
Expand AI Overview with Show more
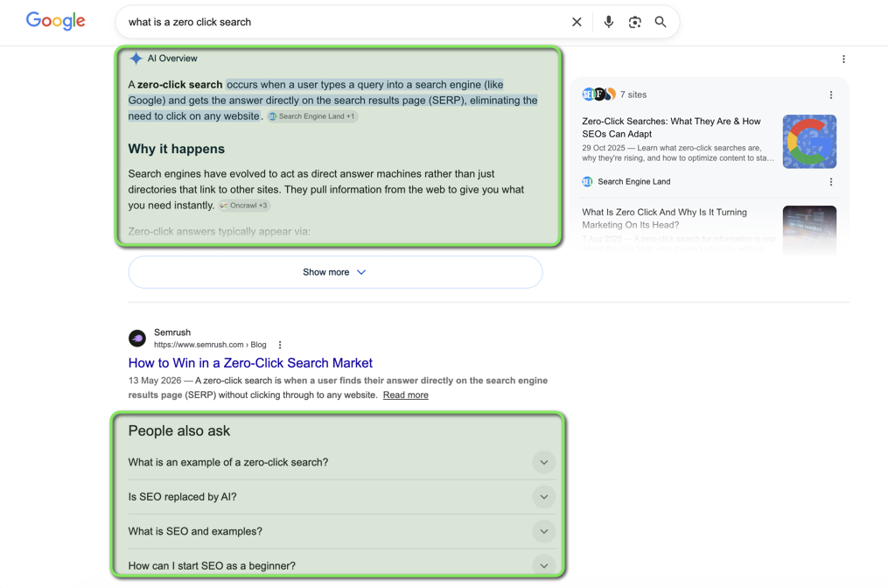(x=335, y=272)
